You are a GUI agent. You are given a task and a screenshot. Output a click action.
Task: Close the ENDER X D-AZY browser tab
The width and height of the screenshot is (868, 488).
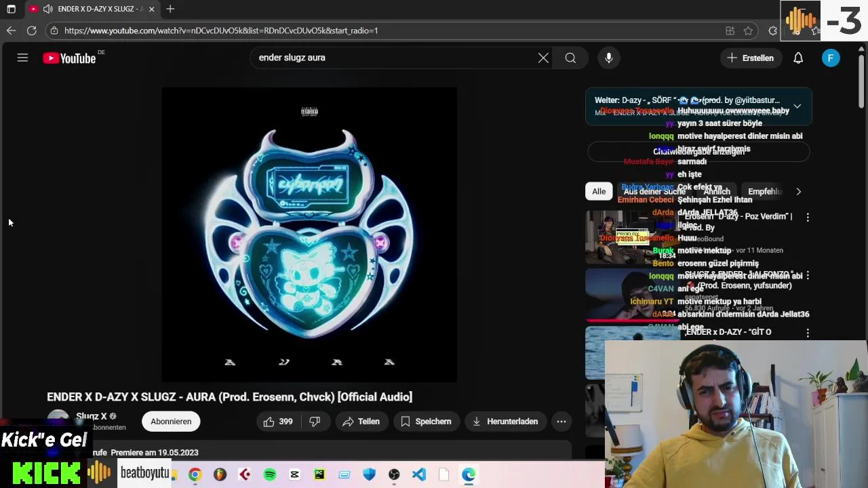pyautogui.click(x=151, y=9)
